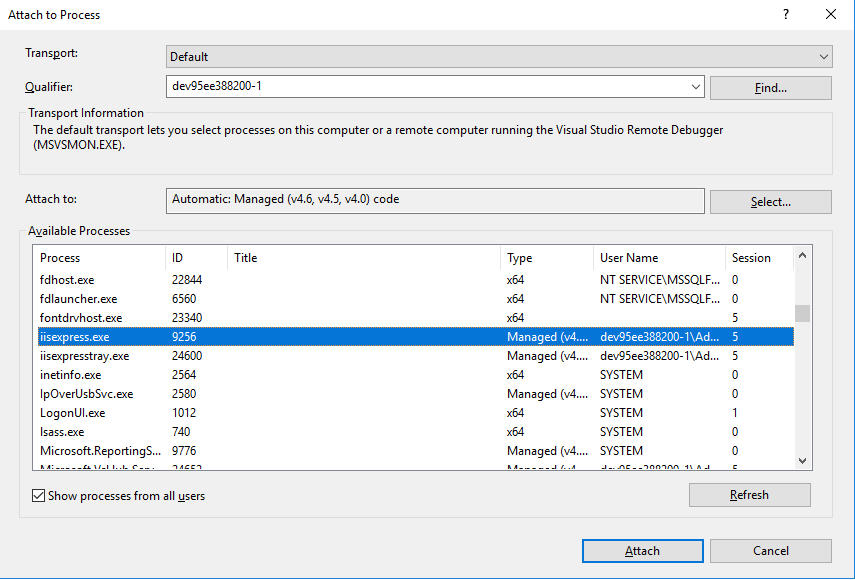Click process ID 1012
This screenshot has width=855, height=580.
[184, 413]
